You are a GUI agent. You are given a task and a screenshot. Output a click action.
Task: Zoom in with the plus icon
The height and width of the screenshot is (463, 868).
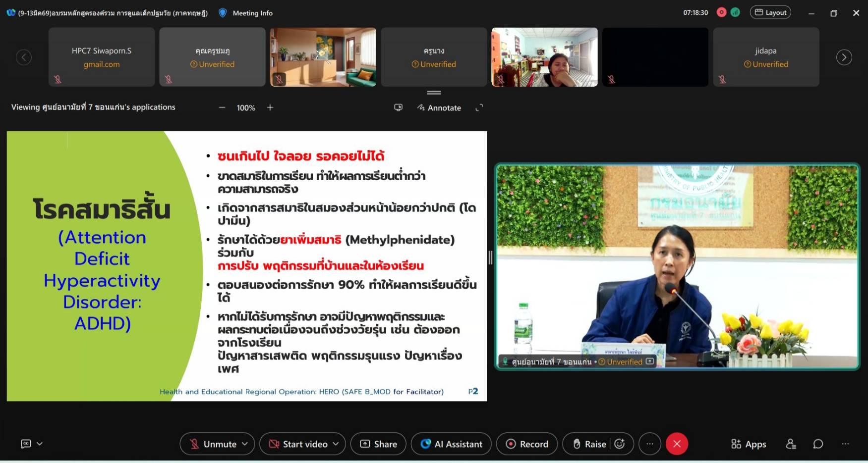(x=270, y=107)
